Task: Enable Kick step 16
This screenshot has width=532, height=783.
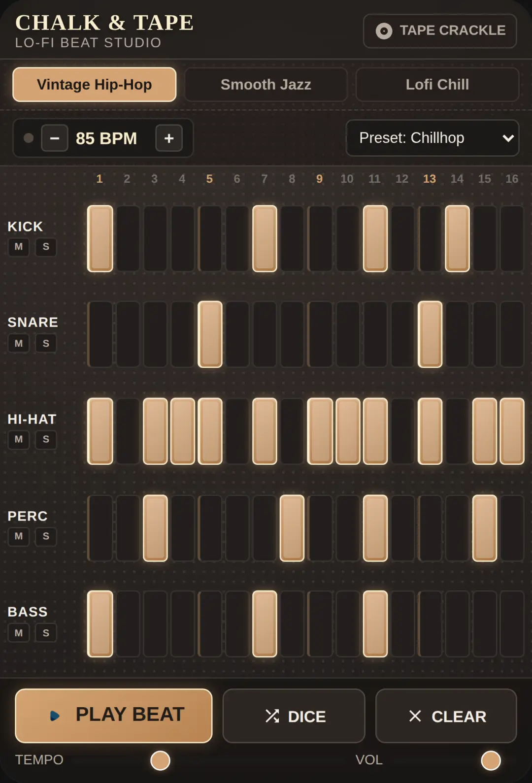Action: coord(512,239)
